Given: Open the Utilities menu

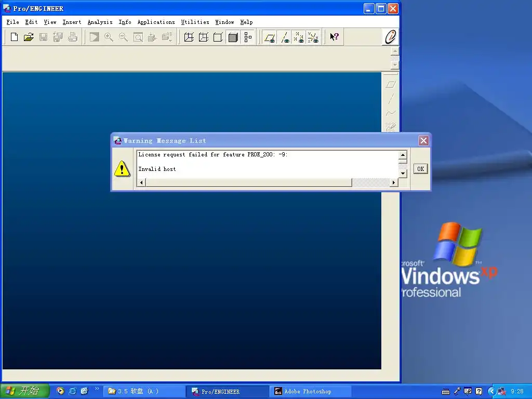Looking at the screenshot, I should pos(195,22).
